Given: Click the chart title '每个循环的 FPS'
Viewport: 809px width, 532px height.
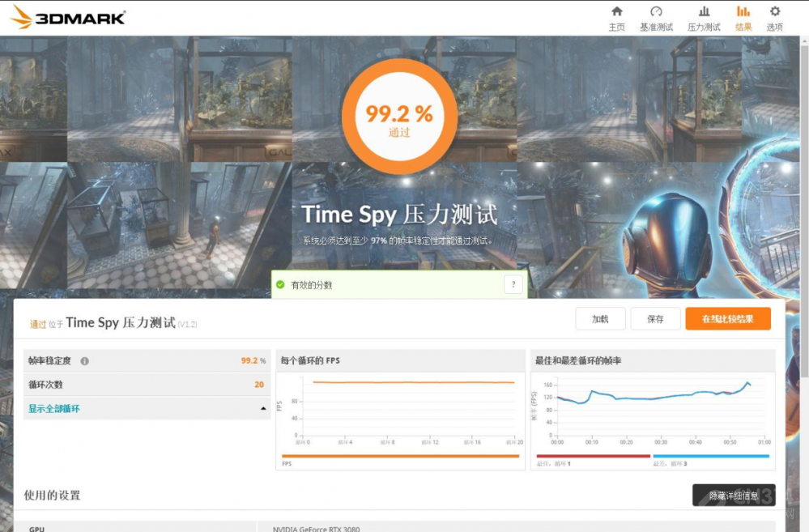Looking at the screenshot, I should pos(310,360).
